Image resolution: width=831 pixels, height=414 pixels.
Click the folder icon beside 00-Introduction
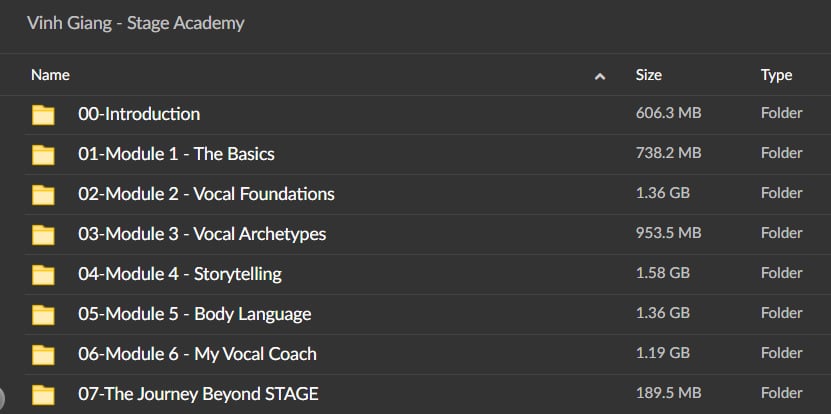pyautogui.click(x=43, y=114)
